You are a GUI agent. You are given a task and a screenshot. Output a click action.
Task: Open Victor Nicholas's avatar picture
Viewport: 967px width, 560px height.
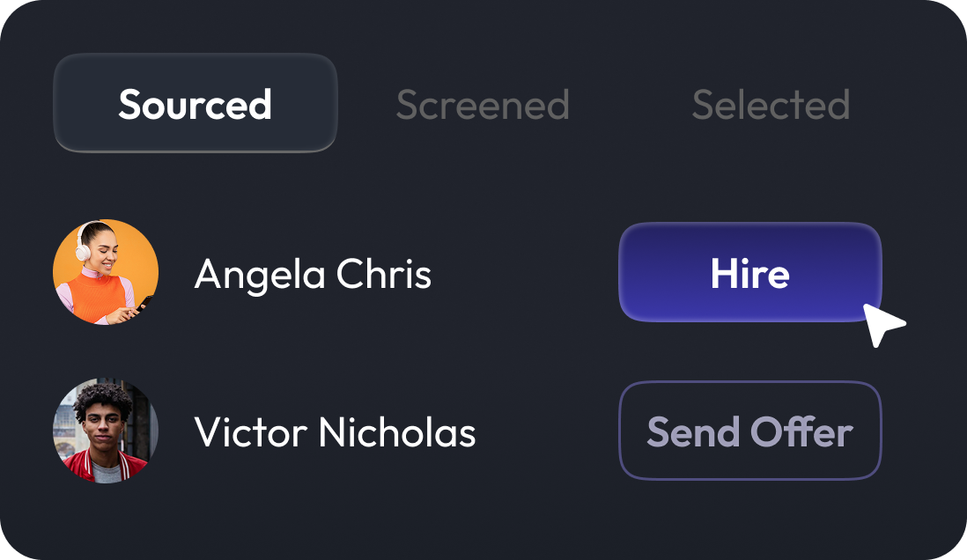click(106, 431)
